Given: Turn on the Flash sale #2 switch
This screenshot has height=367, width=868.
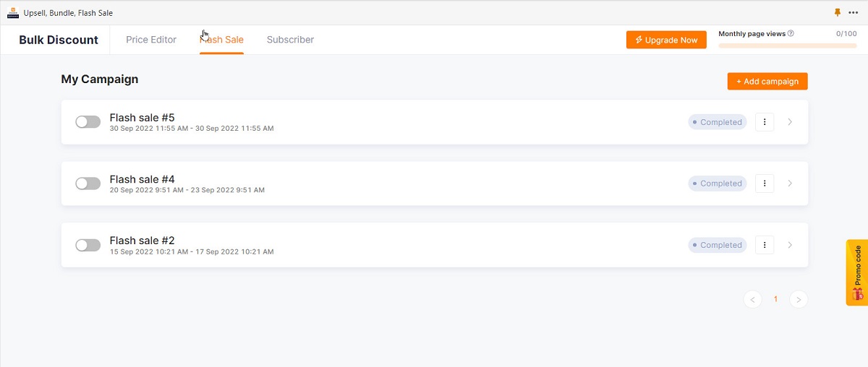Looking at the screenshot, I should tap(88, 245).
